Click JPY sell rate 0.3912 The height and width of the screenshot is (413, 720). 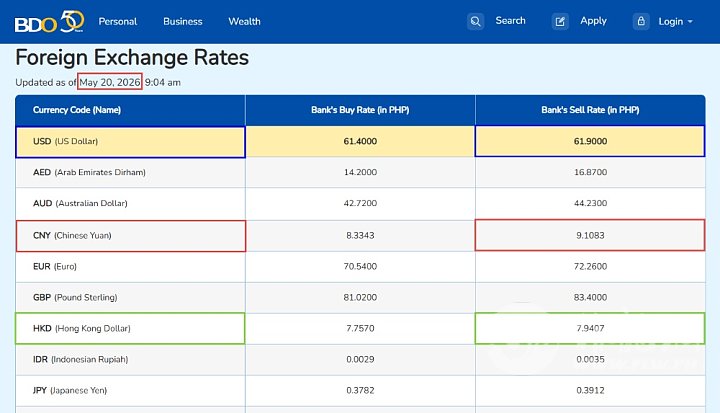coord(590,390)
